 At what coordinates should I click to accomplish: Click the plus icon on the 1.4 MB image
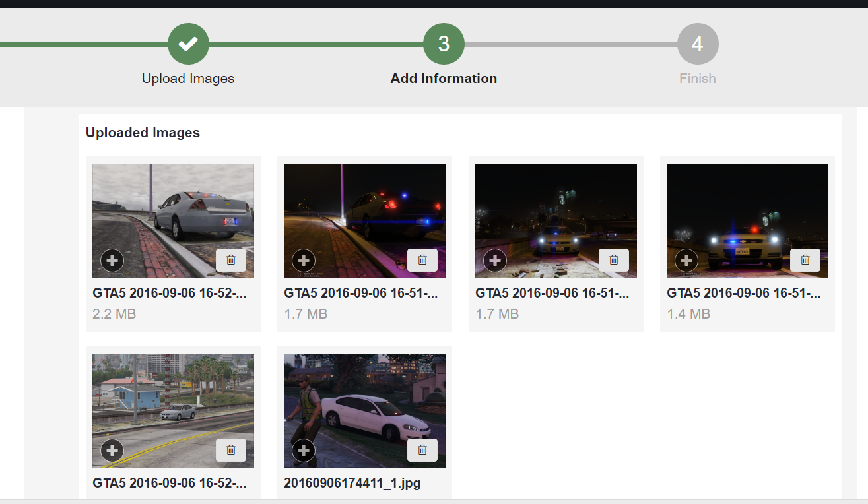click(x=686, y=261)
